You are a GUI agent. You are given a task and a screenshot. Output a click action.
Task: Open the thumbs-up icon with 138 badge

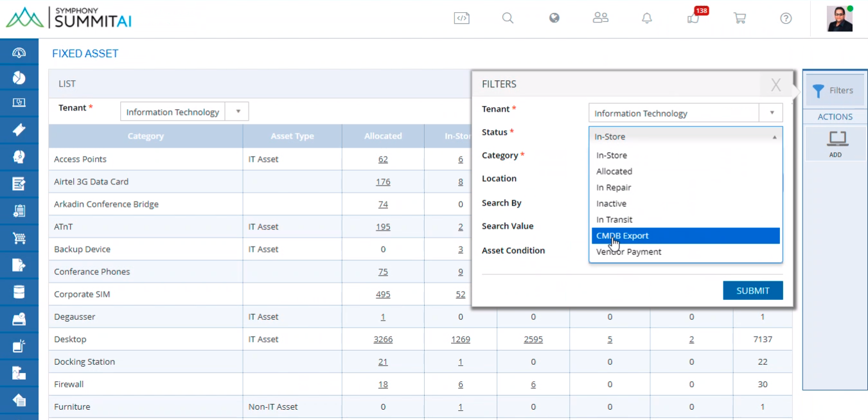[x=694, y=17]
